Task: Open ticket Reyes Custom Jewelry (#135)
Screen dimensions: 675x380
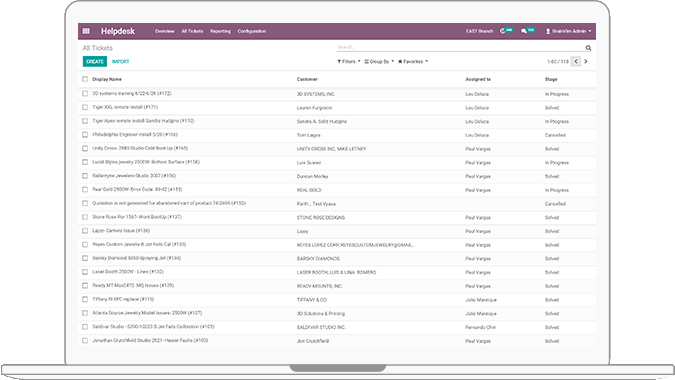Action: click(139, 244)
